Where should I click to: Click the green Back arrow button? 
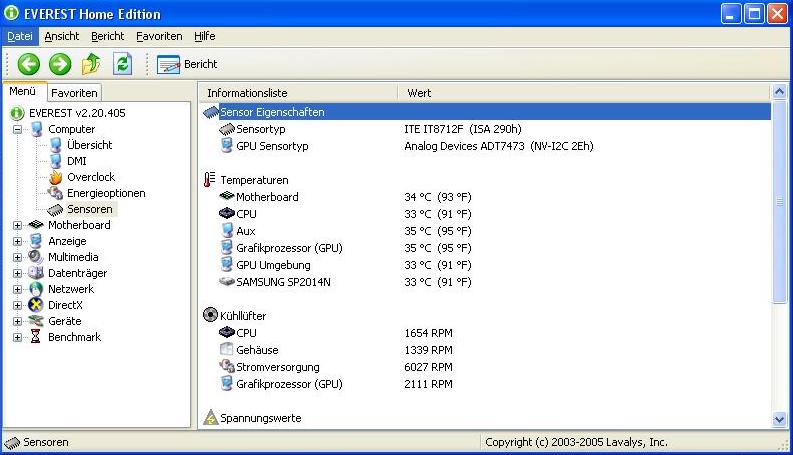tap(29, 64)
